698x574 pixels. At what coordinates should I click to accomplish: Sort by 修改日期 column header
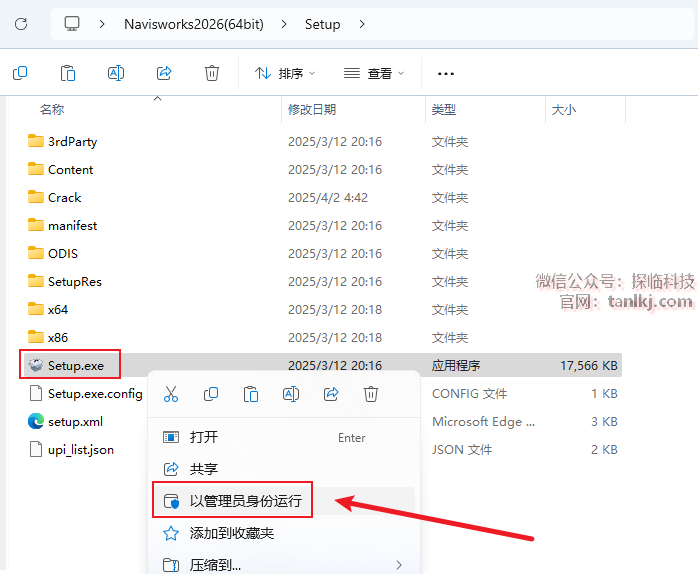[x=312, y=110]
